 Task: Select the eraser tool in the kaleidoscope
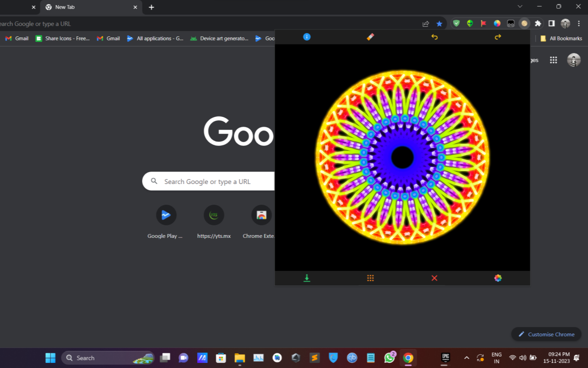(x=370, y=37)
